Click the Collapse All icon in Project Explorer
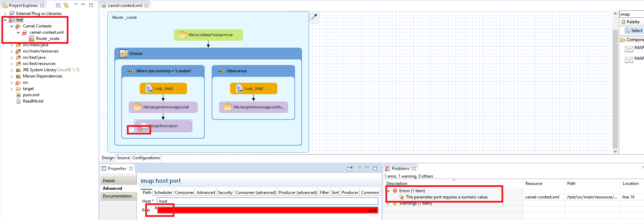644x220 pixels. (x=58, y=5)
